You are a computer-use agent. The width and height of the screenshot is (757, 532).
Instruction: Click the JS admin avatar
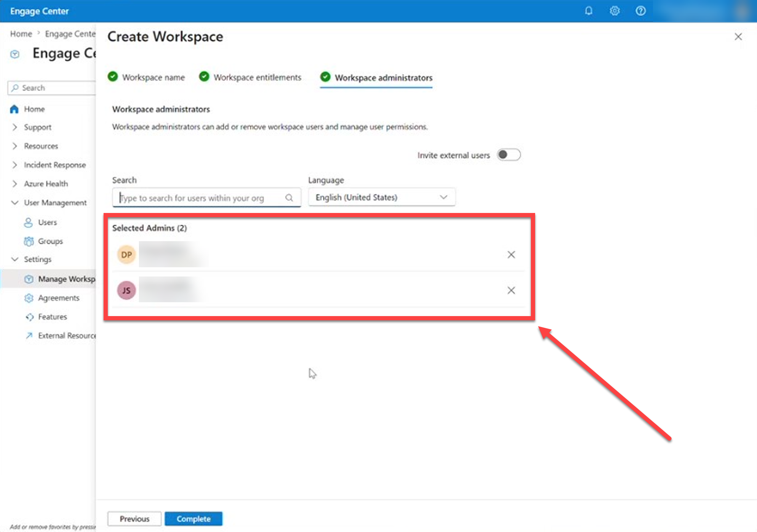126,290
